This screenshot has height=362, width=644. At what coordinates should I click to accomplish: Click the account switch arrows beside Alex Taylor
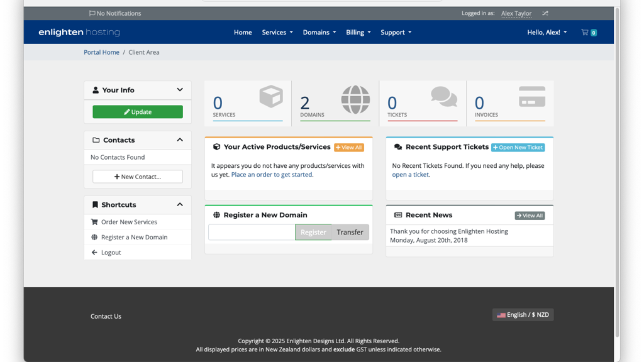point(544,13)
